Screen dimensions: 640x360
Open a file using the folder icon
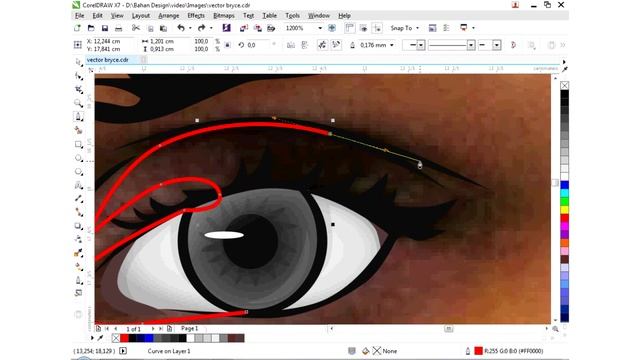point(91,28)
